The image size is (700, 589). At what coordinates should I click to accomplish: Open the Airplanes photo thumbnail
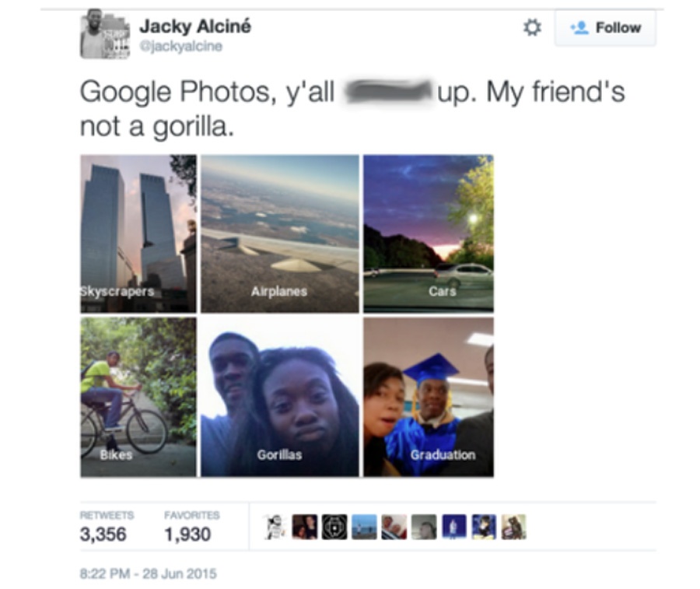pyautogui.click(x=280, y=233)
